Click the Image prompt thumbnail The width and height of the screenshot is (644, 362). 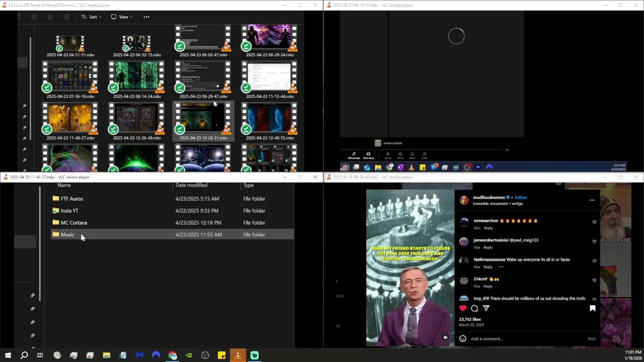coord(378,143)
